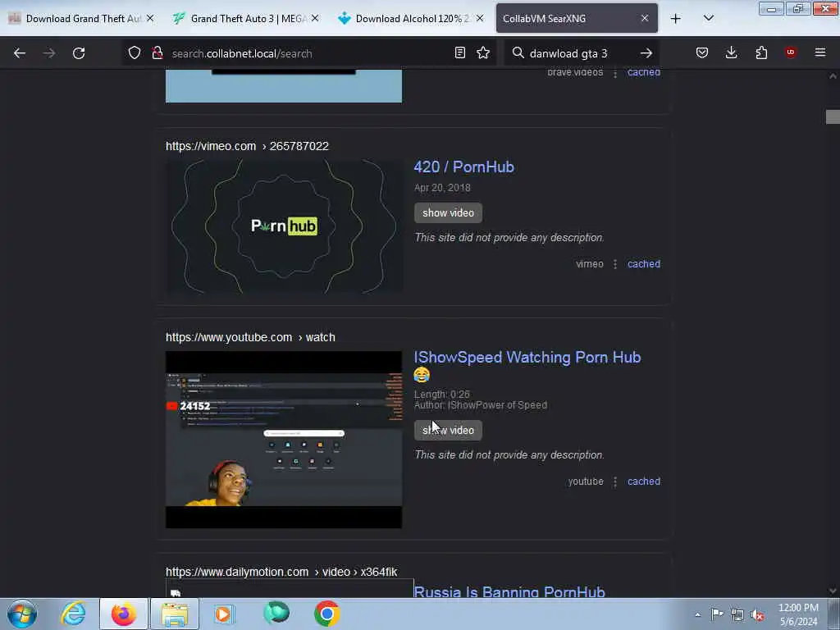This screenshot has height=630, width=840.
Task: Toggle reader view in the address bar
Action: click(x=459, y=52)
